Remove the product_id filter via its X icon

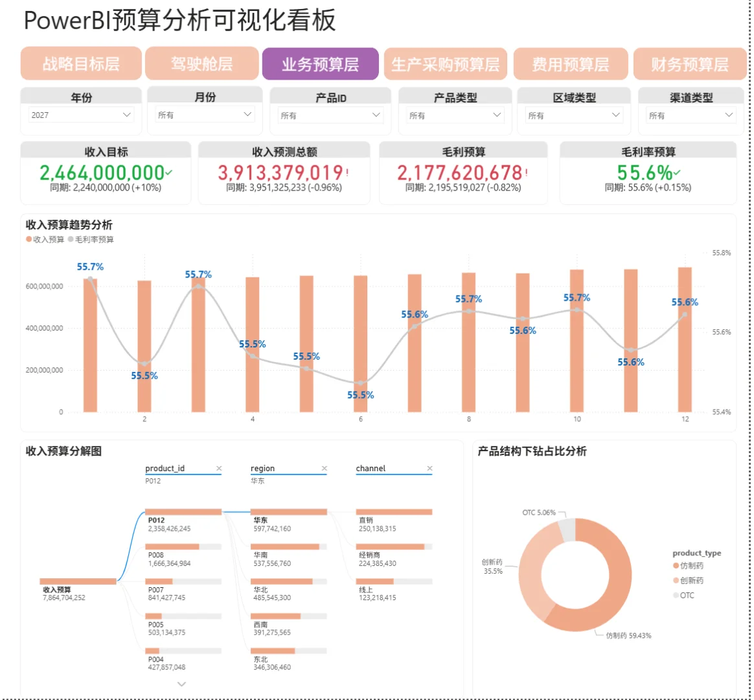(x=219, y=468)
